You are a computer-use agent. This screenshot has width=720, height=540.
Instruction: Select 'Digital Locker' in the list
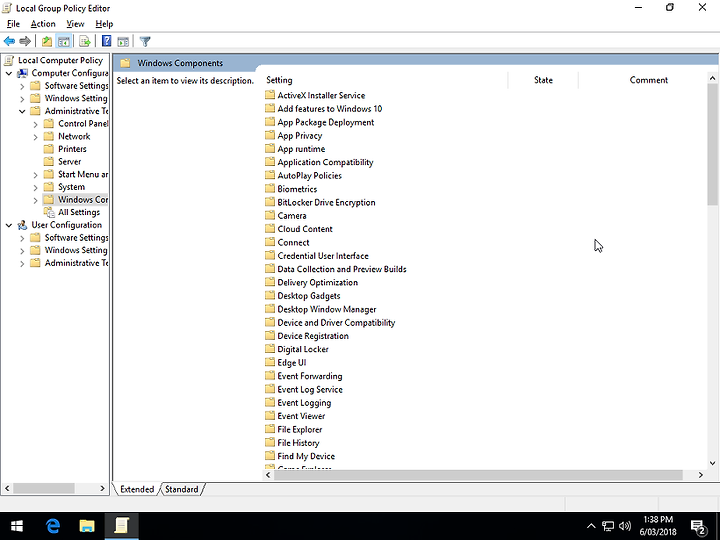tap(303, 349)
